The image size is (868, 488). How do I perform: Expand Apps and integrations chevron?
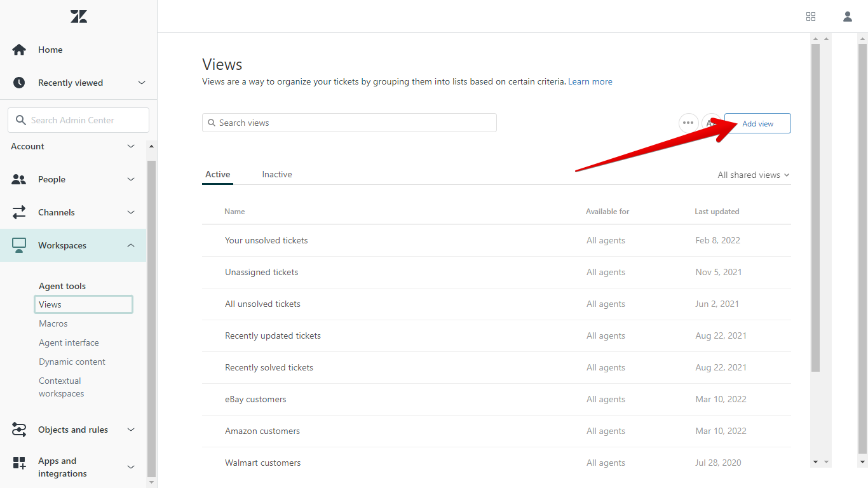point(131,467)
